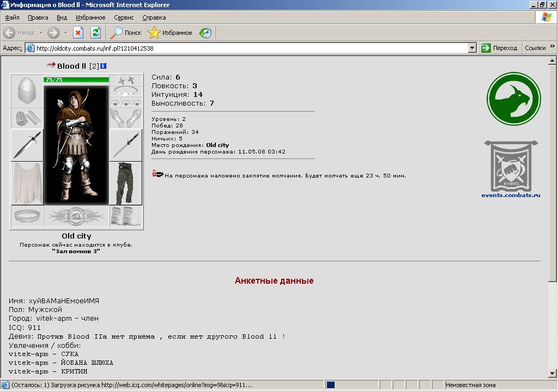Expand the Ссылки toolbar chevron
558x392 pixels.
click(x=553, y=46)
